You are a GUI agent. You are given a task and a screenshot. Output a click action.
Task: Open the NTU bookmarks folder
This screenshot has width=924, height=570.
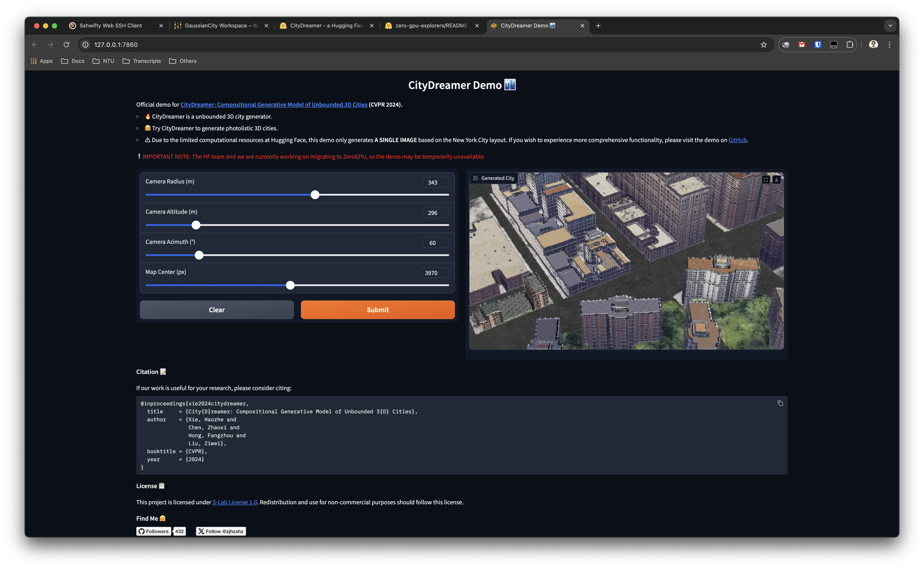click(103, 61)
